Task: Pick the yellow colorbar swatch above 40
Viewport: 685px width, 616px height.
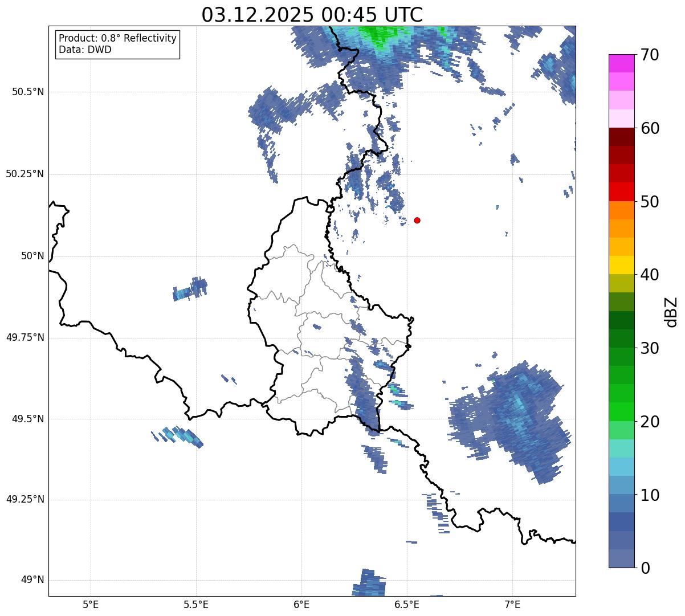Action: (x=621, y=265)
